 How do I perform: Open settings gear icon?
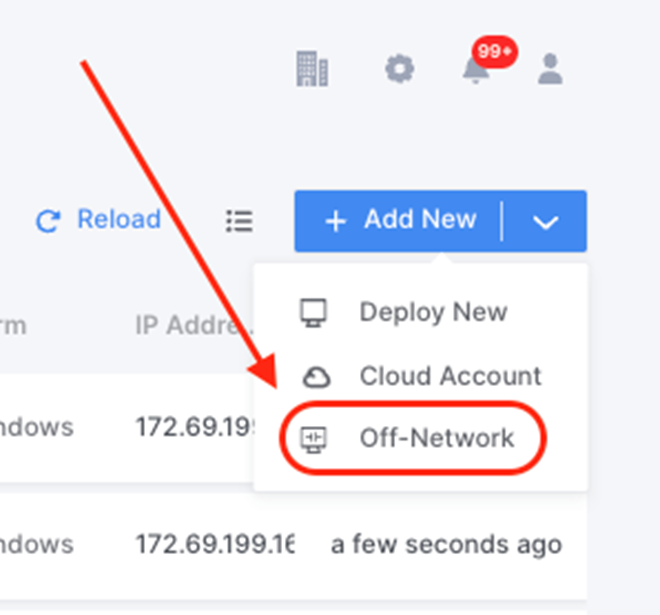pos(399,69)
